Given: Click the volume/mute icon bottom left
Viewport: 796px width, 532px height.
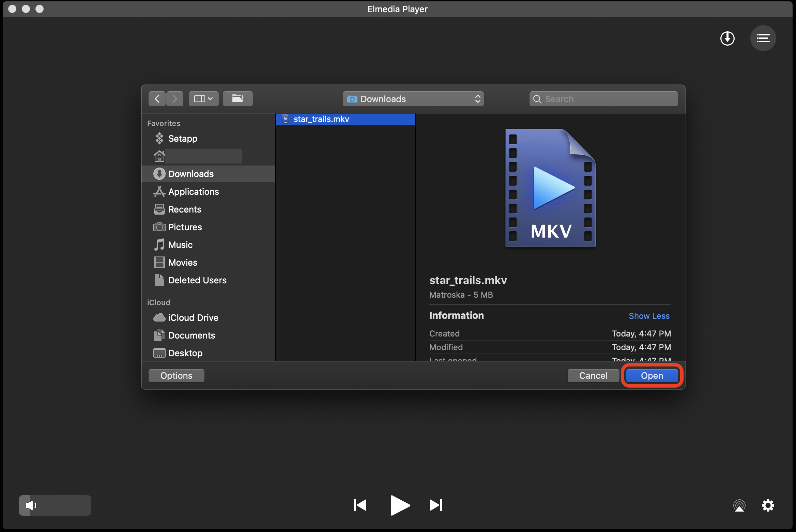Looking at the screenshot, I should (x=30, y=506).
